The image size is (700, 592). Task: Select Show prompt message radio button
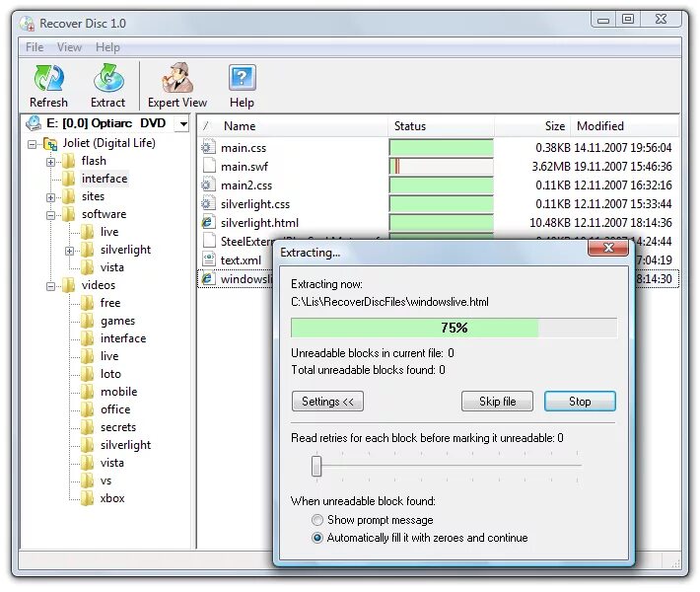point(317,520)
